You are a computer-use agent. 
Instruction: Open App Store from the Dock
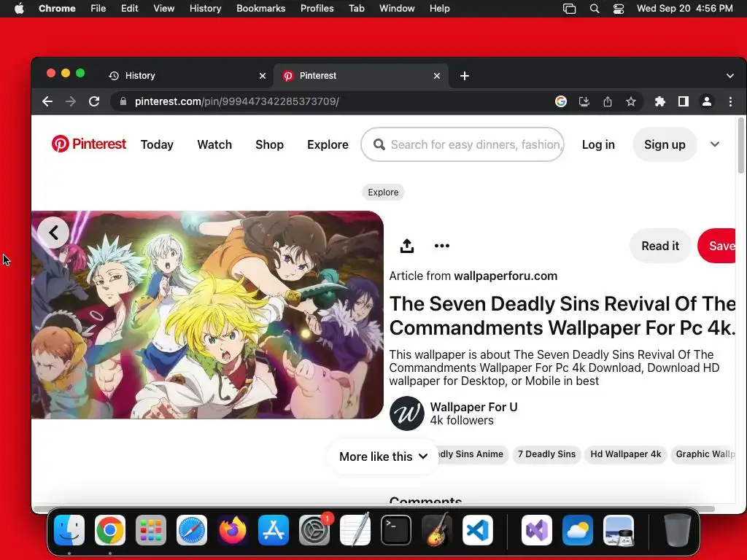274,530
